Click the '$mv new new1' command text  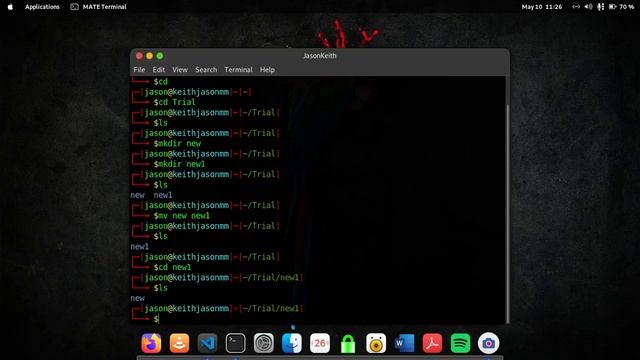(x=182, y=216)
